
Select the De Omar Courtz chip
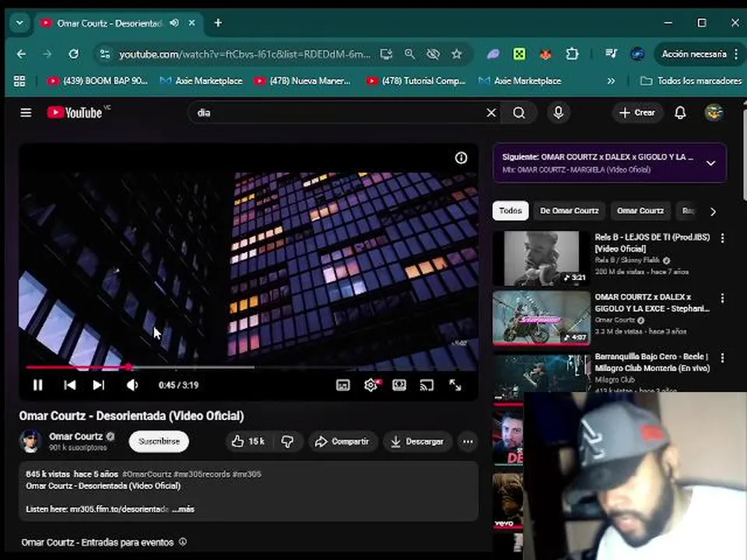[x=570, y=211]
